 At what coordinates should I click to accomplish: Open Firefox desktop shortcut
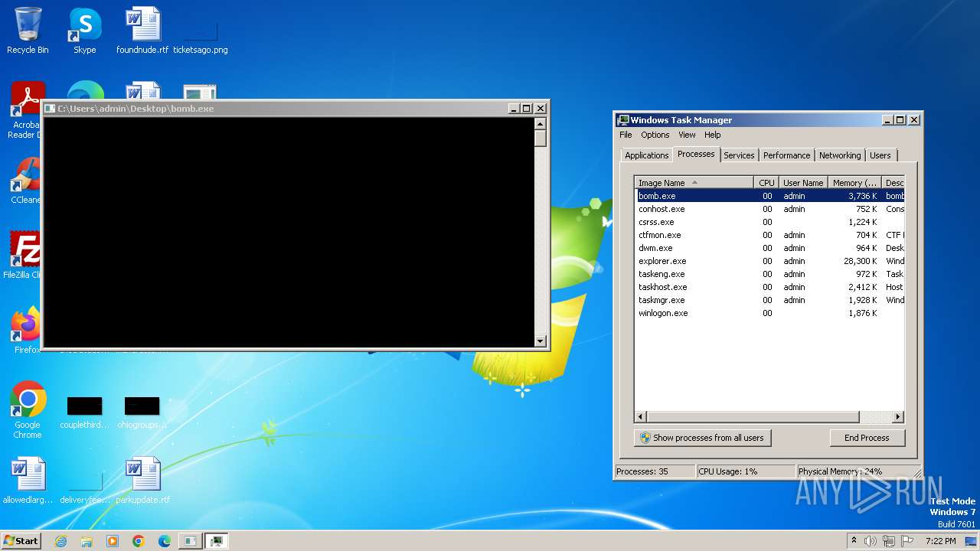[x=28, y=329]
